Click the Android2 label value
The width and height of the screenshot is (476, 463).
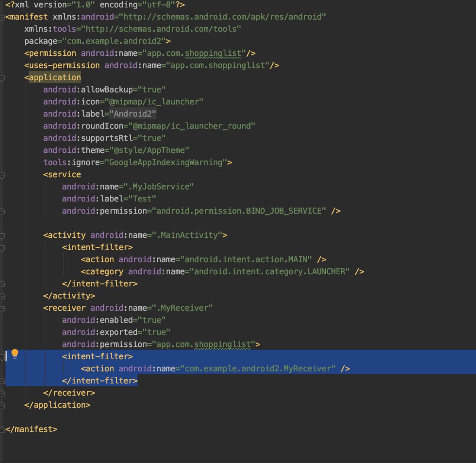pyautogui.click(x=133, y=114)
